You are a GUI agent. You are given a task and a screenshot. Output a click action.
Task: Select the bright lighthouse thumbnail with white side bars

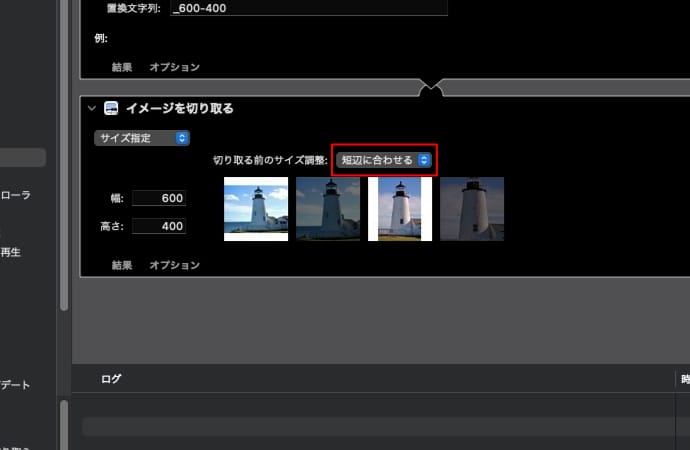400,209
